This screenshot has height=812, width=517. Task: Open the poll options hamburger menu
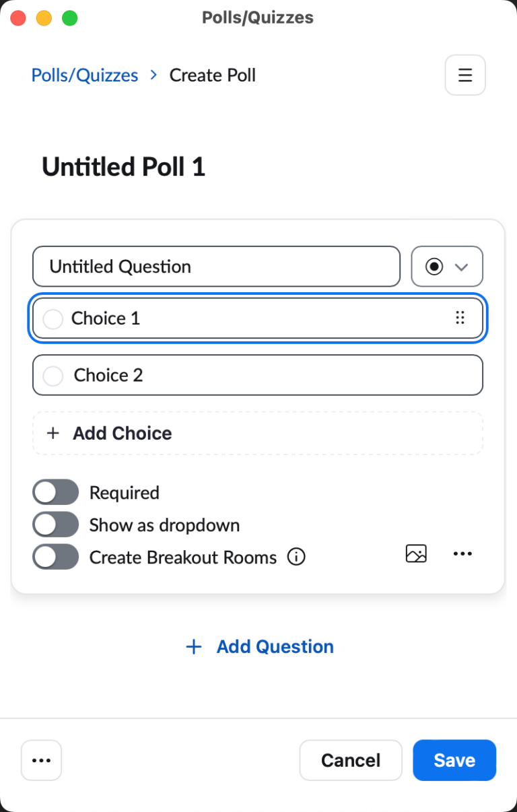(x=465, y=75)
